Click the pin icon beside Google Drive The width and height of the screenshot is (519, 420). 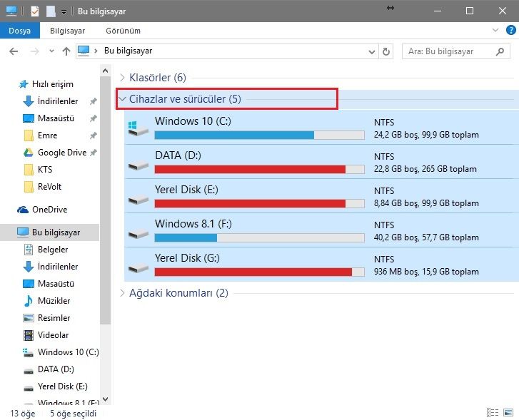click(x=94, y=153)
